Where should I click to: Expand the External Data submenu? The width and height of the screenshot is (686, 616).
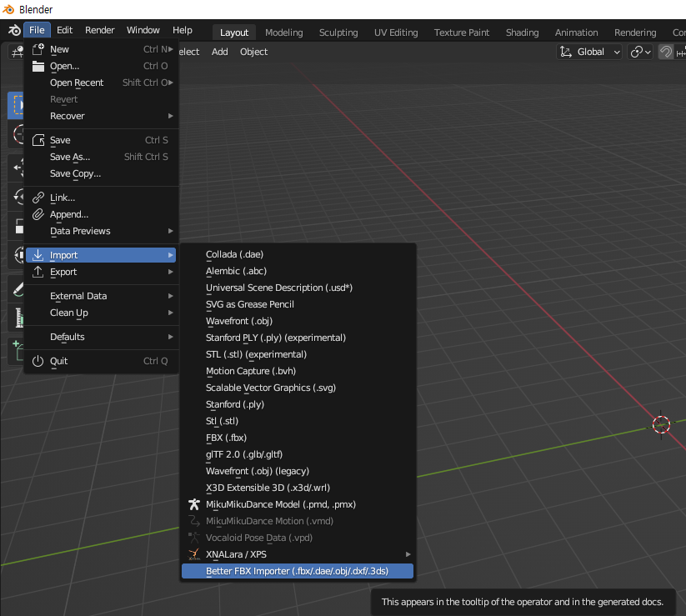click(x=101, y=296)
